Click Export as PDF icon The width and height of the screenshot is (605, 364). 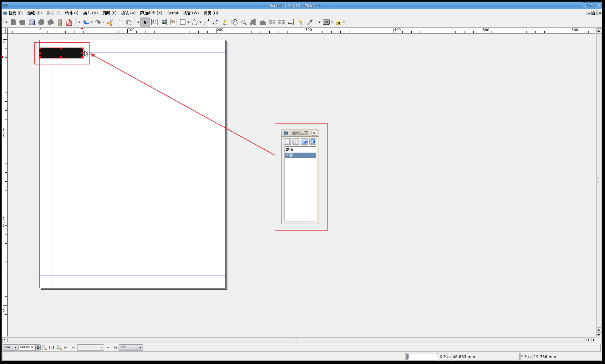[69, 22]
